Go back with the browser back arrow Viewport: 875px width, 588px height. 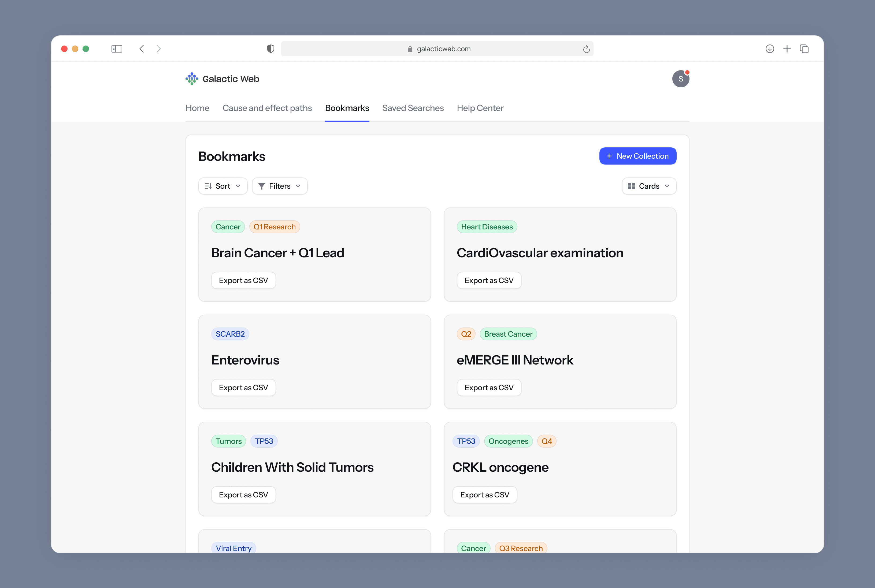(142, 49)
